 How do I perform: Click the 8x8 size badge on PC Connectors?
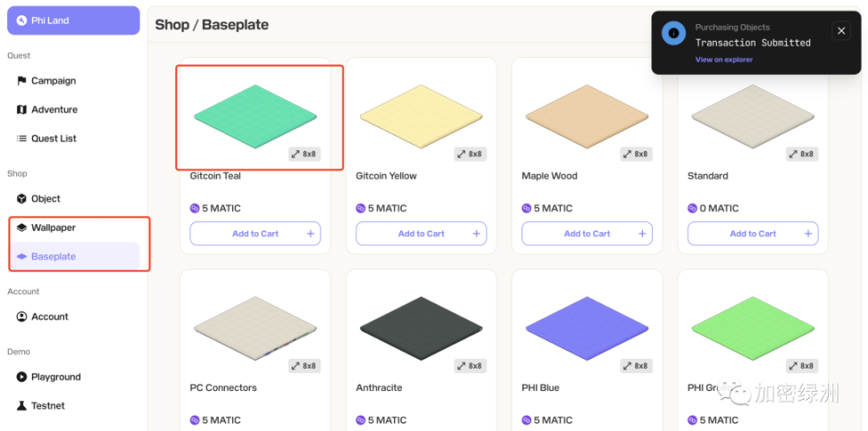click(305, 366)
